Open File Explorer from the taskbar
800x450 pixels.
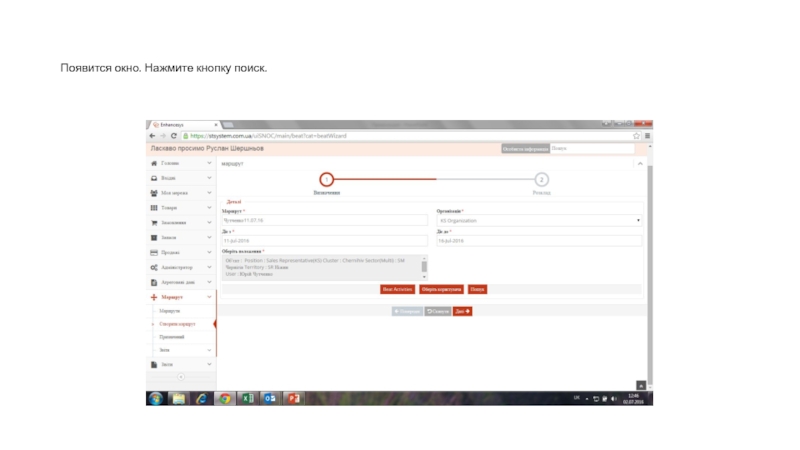178,398
